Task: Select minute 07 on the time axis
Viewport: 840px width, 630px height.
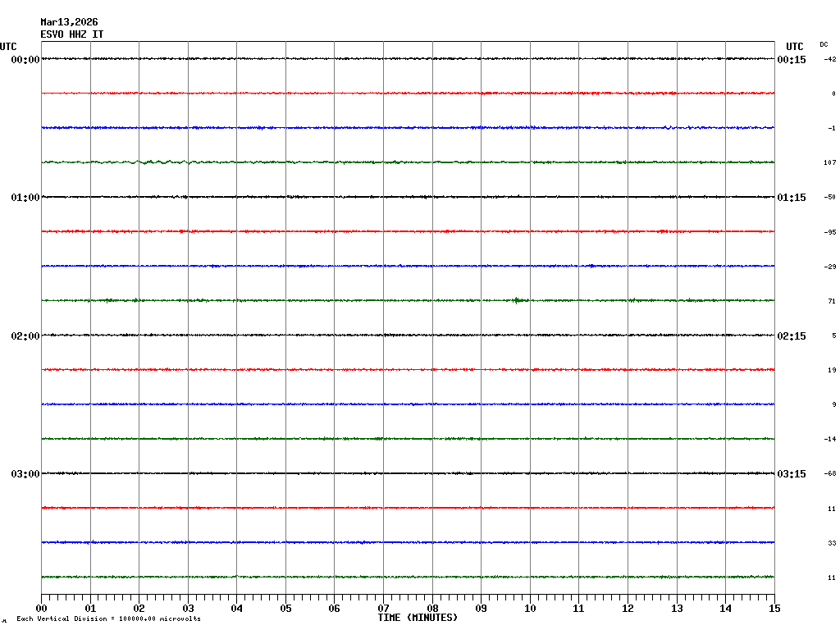Action: 383,609
